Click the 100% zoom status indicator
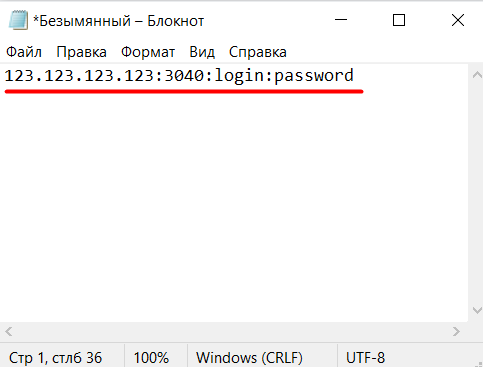This screenshot has width=483, height=367. [x=151, y=358]
